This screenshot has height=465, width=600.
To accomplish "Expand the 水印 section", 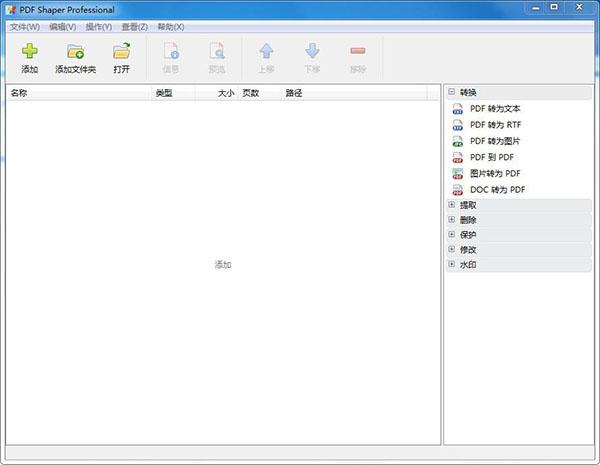I will point(452,265).
